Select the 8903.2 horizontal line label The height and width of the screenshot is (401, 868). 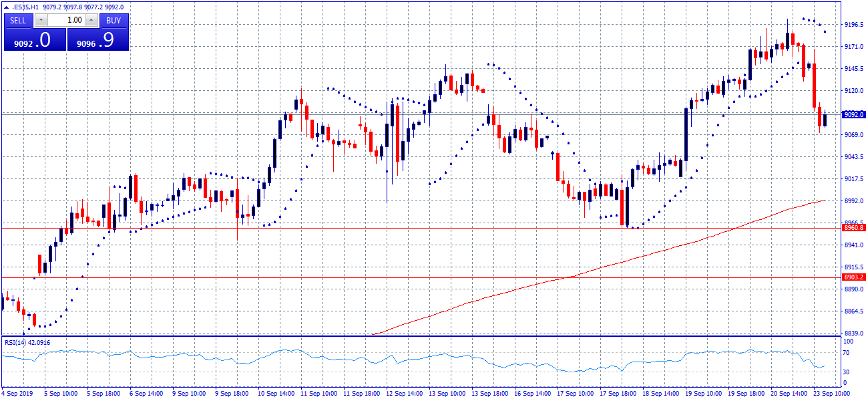pyautogui.click(x=854, y=277)
